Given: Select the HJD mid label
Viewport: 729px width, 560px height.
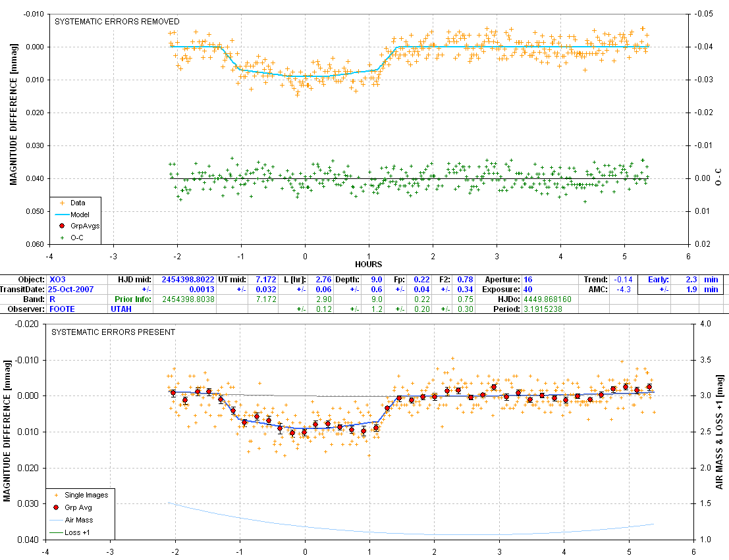Looking at the screenshot, I should (134, 279).
